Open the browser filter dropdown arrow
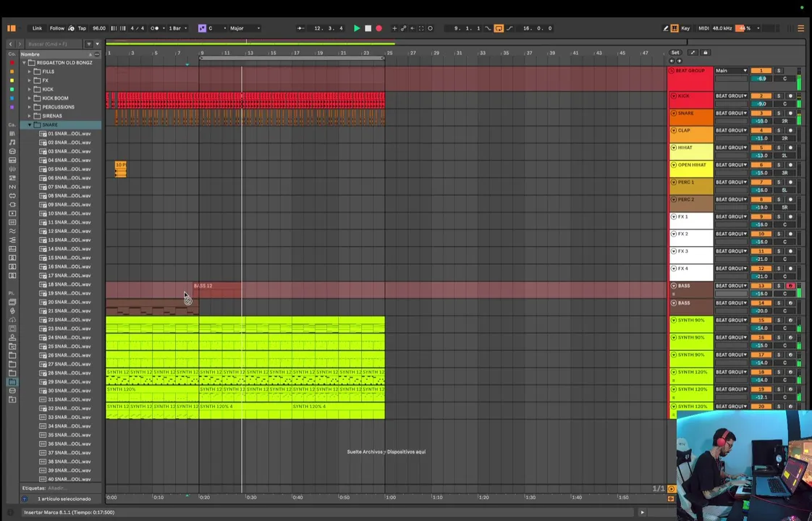This screenshot has height=521, width=812. [98, 44]
